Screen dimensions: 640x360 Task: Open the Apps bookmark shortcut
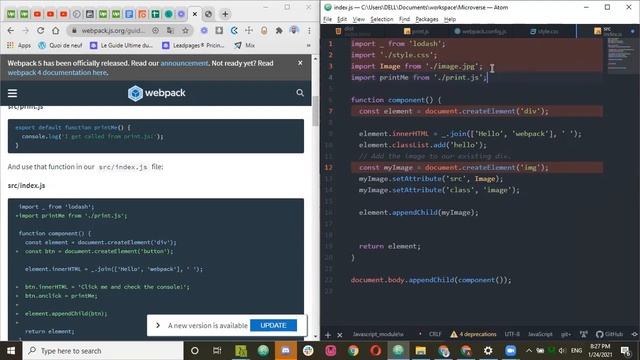pyautogui.click(x=19, y=45)
